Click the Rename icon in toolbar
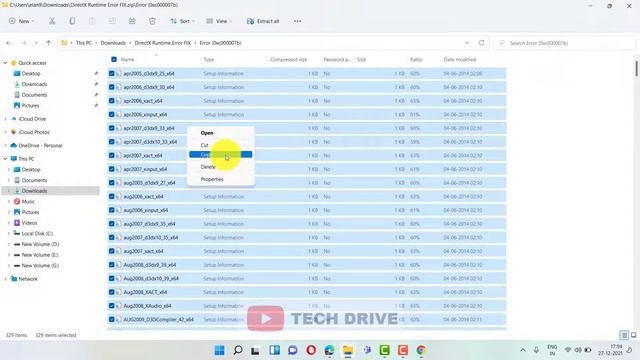 pos(112,21)
